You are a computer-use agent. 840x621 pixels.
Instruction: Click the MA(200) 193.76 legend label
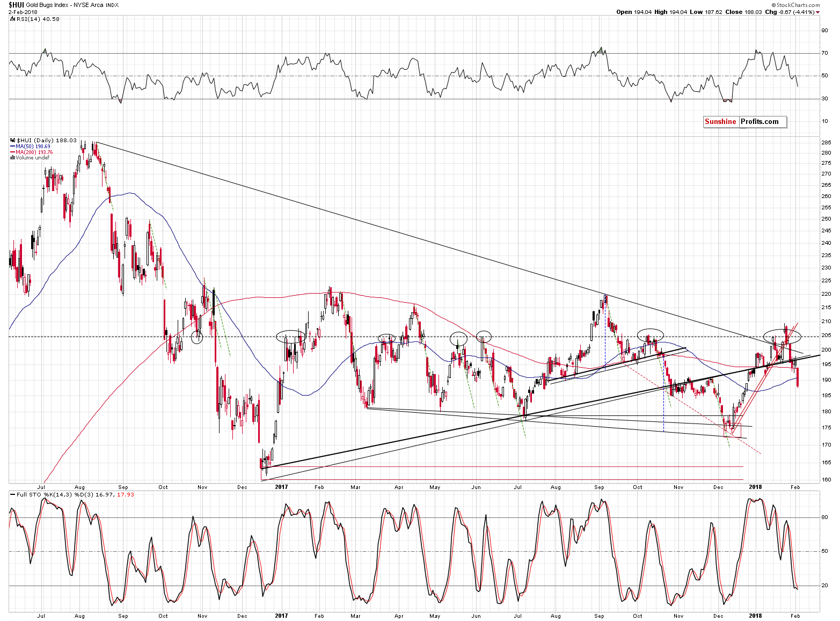coord(34,152)
